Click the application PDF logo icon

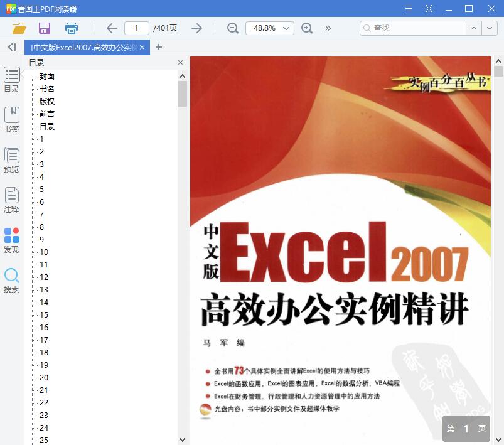[x=11, y=9]
